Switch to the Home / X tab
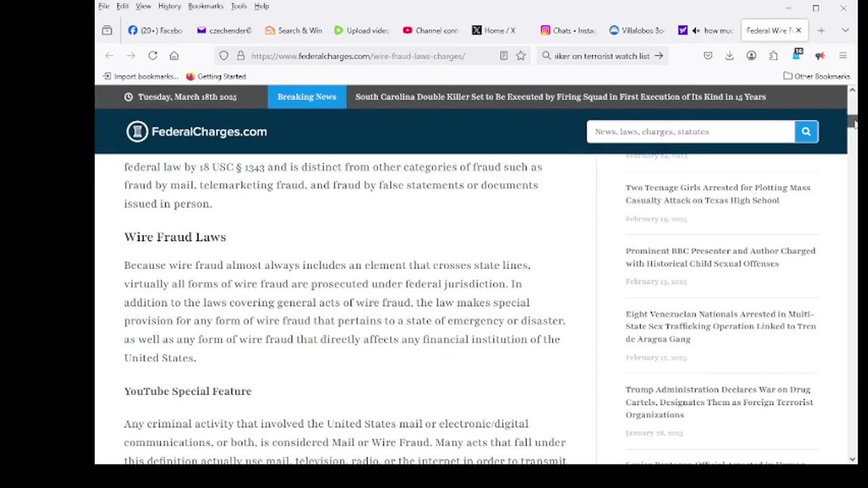This screenshot has width=868, height=488. pos(499,30)
